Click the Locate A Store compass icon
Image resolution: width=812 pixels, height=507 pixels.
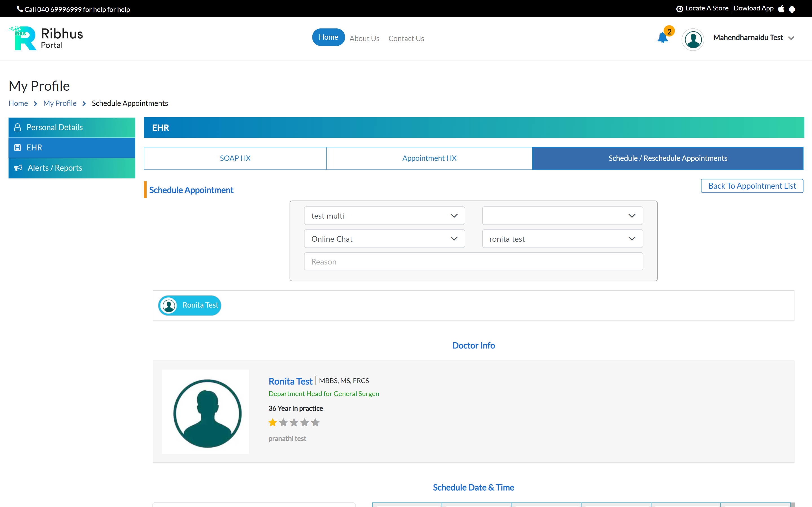tap(680, 8)
